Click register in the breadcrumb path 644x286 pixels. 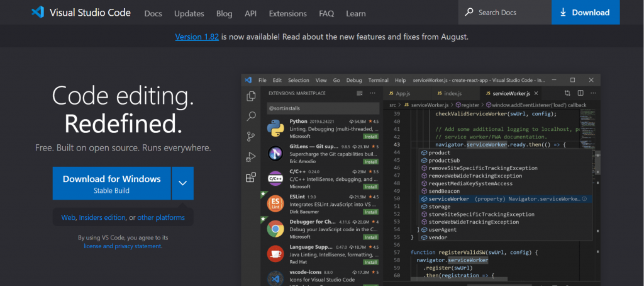(470, 105)
